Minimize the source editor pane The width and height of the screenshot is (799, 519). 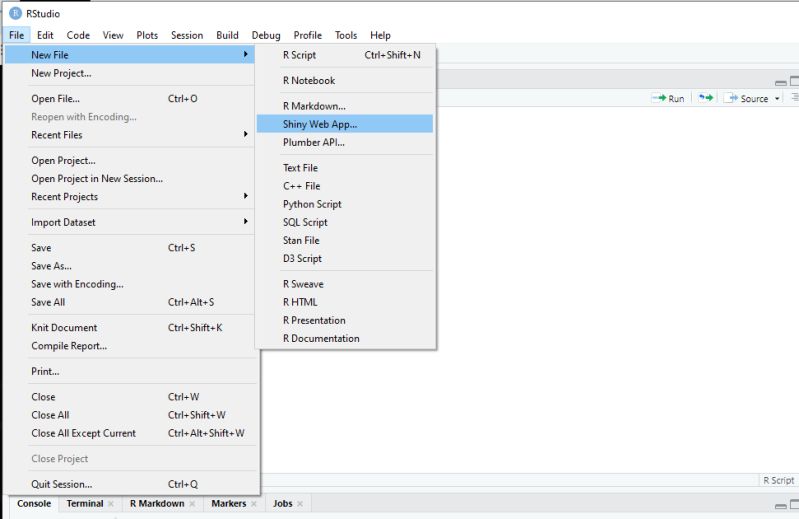click(x=781, y=83)
